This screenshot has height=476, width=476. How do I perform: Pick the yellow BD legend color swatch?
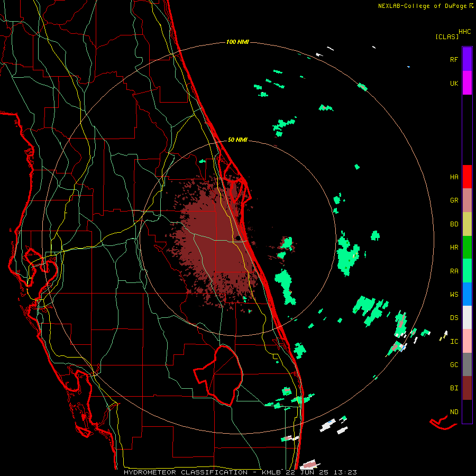(x=467, y=224)
